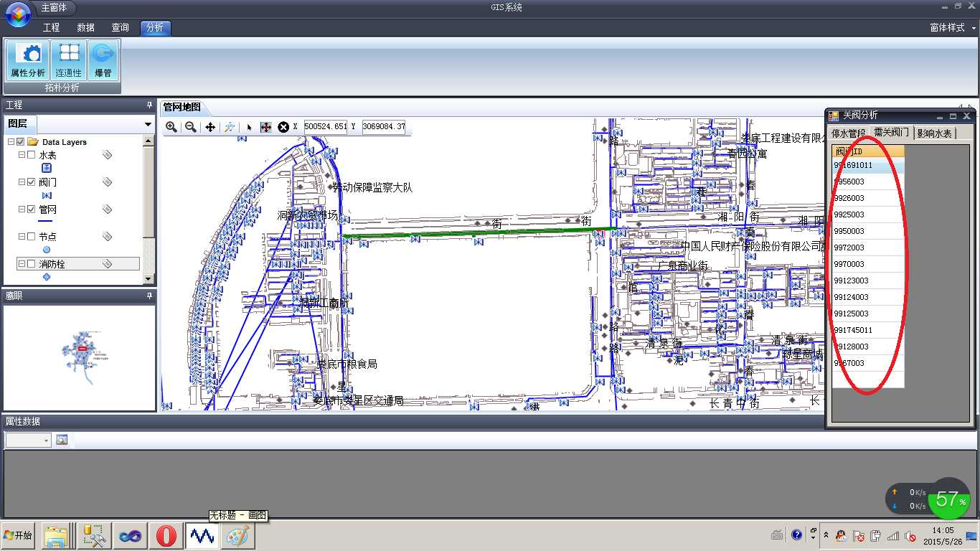Launch the 连通性 connectivity analysis
The height and width of the screenshot is (551, 980).
[69, 60]
